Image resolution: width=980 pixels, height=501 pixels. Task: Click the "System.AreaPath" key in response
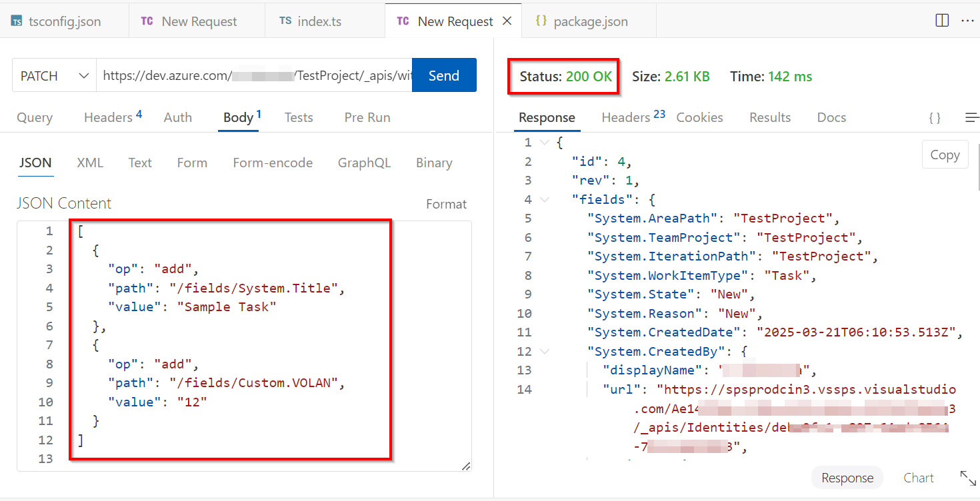point(652,218)
